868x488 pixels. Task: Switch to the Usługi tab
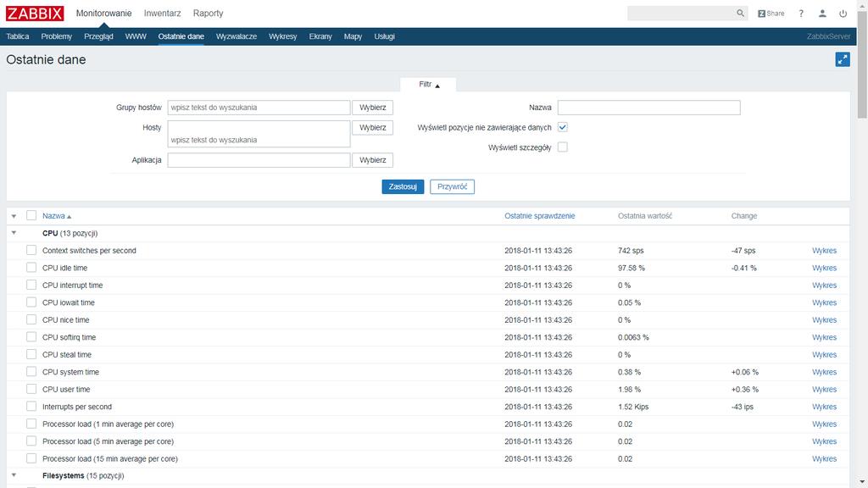[384, 36]
